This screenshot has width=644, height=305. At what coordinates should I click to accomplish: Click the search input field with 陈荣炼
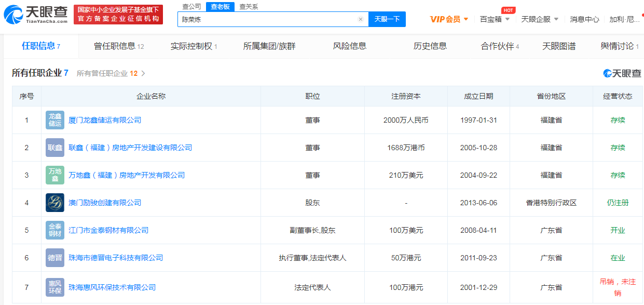(267, 19)
